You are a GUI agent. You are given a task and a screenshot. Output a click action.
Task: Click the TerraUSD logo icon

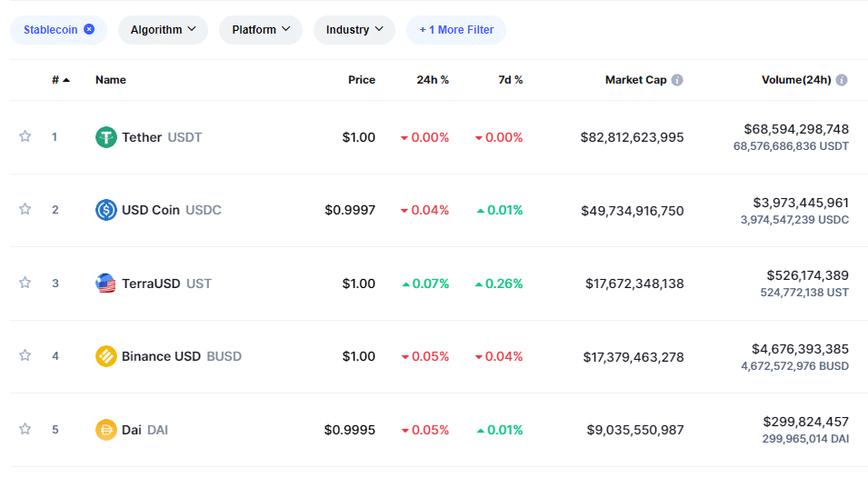click(x=105, y=284)
